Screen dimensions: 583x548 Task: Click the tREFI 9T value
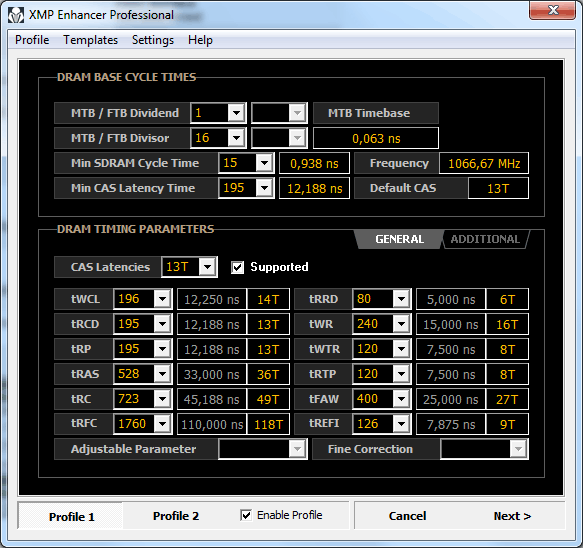[x=507, y=424]
